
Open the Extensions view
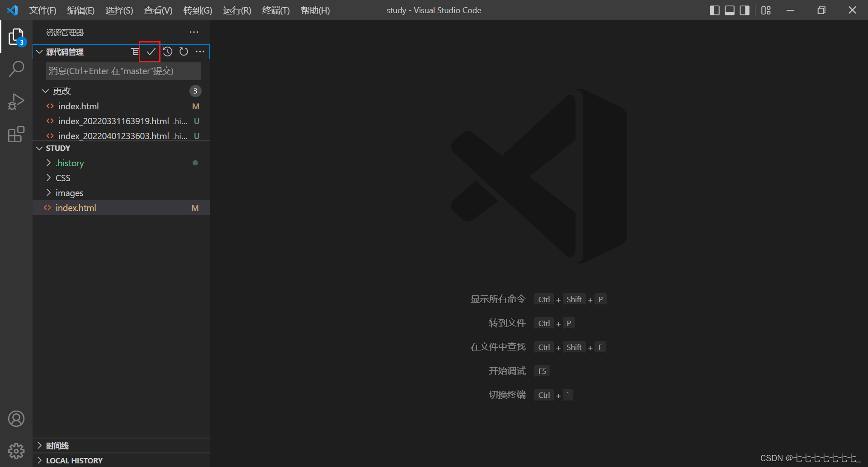tap(16, 134)
